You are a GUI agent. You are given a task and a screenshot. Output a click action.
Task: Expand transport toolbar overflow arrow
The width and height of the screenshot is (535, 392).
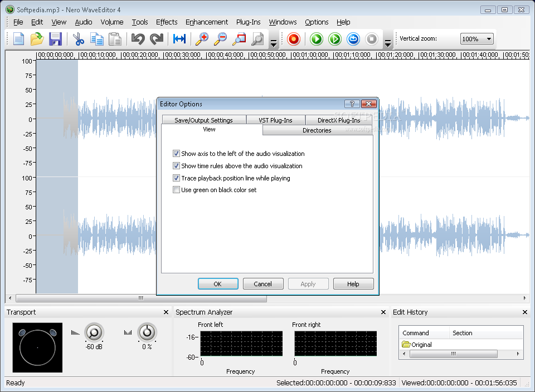(388, 43)
